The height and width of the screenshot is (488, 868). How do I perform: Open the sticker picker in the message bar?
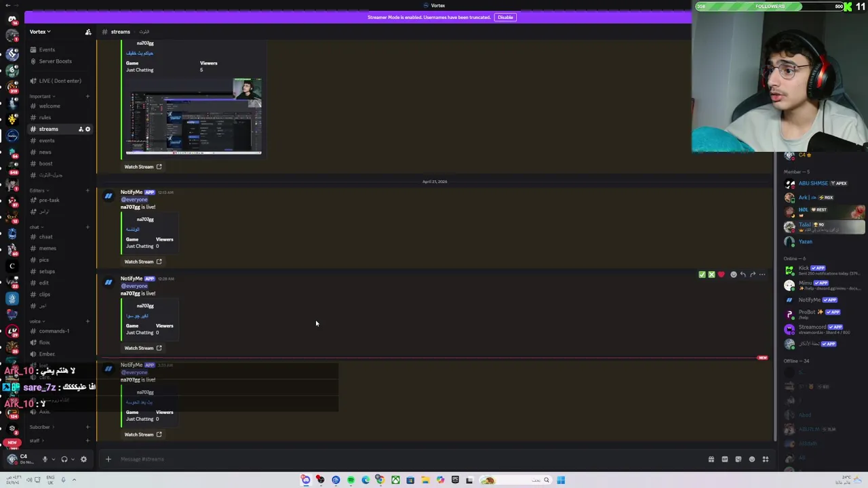pyautogui.click(x=738, y=459)
